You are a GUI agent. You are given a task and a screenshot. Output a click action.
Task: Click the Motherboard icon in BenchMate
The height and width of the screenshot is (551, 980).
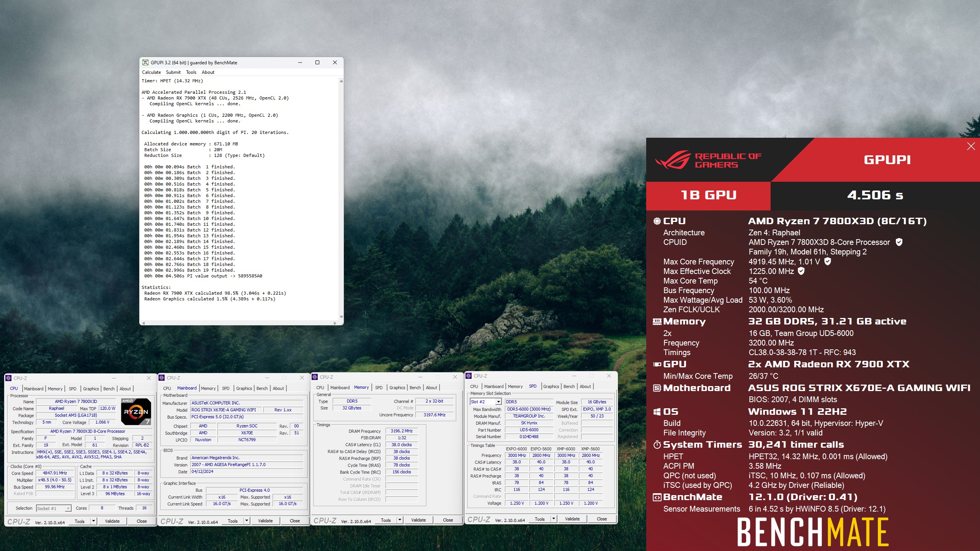tap(657, 388)
